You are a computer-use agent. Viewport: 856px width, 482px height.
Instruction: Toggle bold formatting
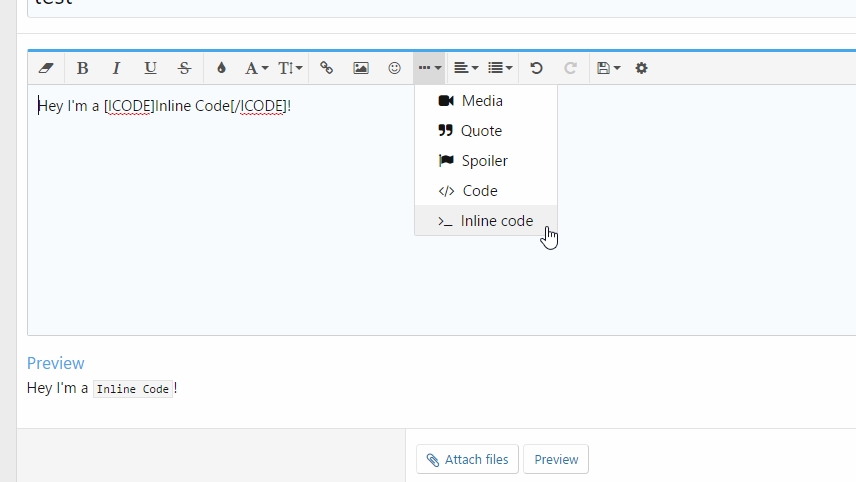[x=82, y=68]
